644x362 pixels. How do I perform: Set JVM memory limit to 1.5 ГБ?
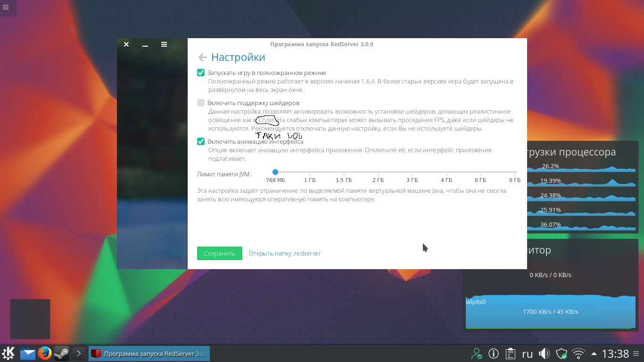(344, 180)
